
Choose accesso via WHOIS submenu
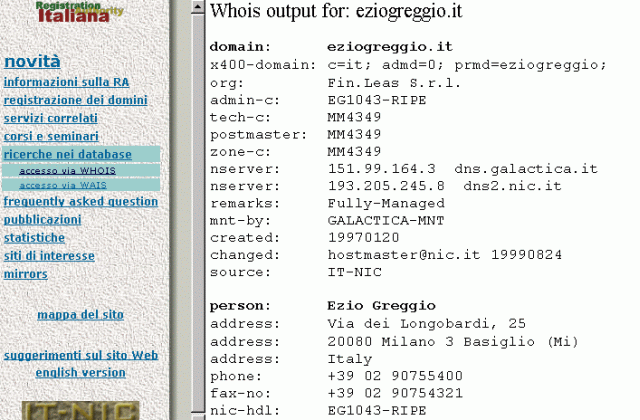(x=67, y=171)
